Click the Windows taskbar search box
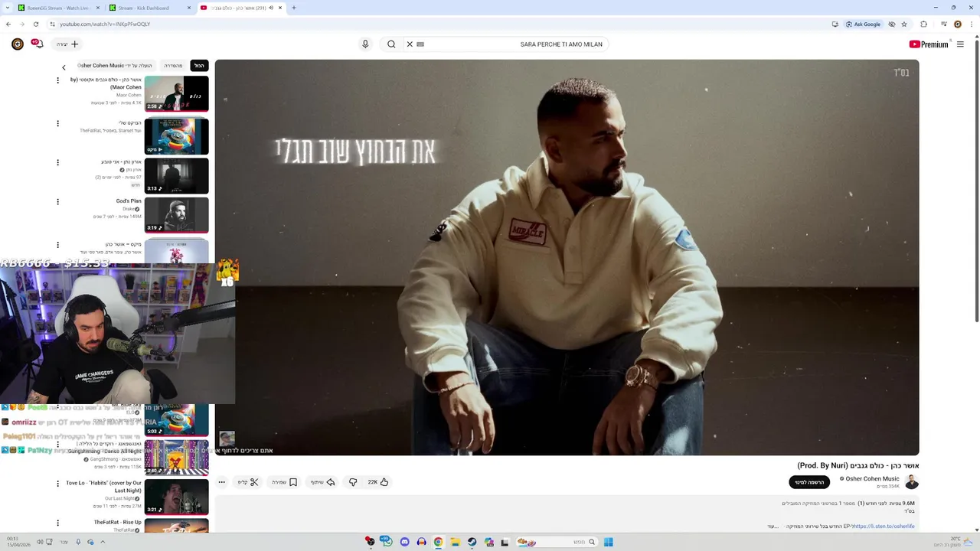Image resolution: width=980 pixels, height=551 pixels. (557, 542)
